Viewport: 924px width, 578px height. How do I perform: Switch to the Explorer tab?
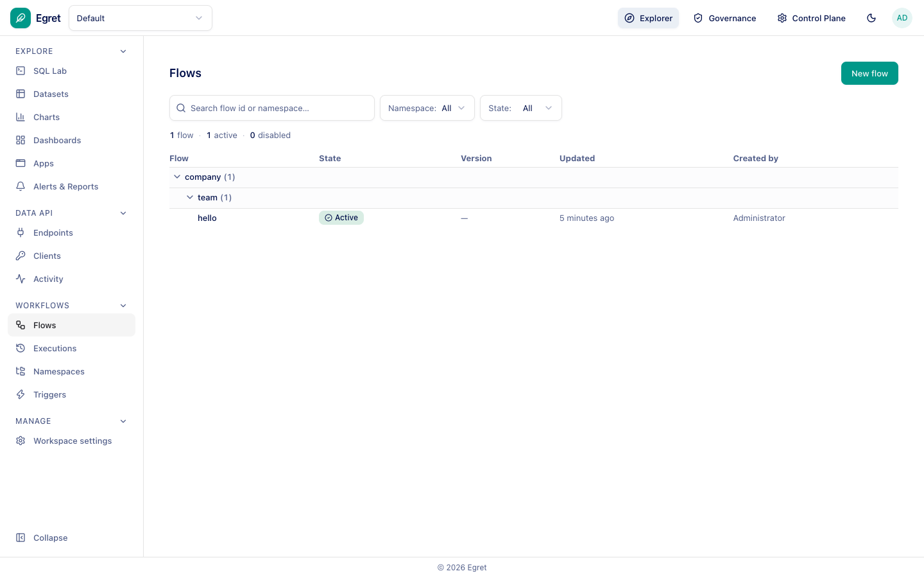(x=648, y=18)
